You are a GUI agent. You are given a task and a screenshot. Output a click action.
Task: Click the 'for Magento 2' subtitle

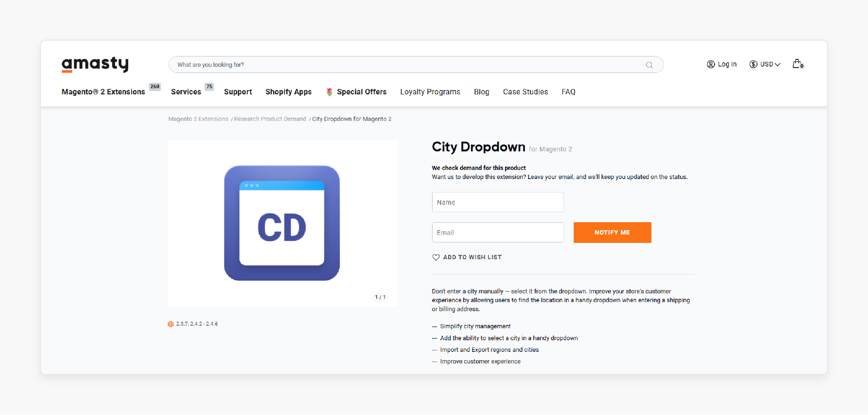pos(550,149)
